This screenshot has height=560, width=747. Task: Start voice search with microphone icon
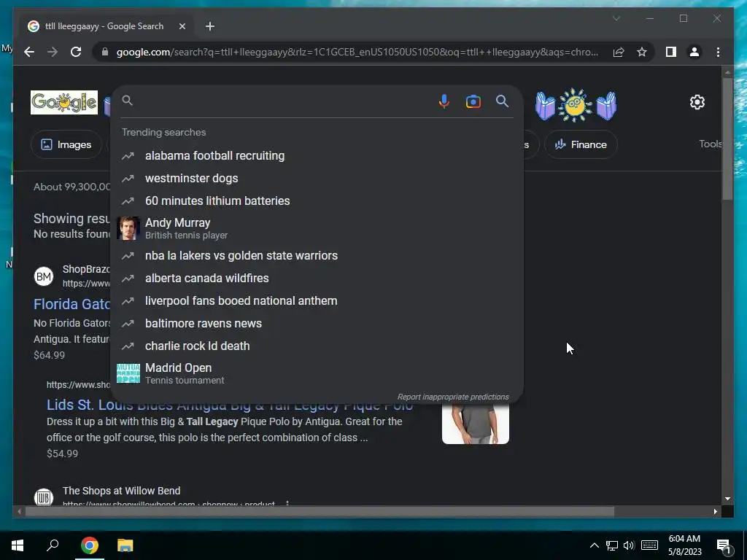444,101
